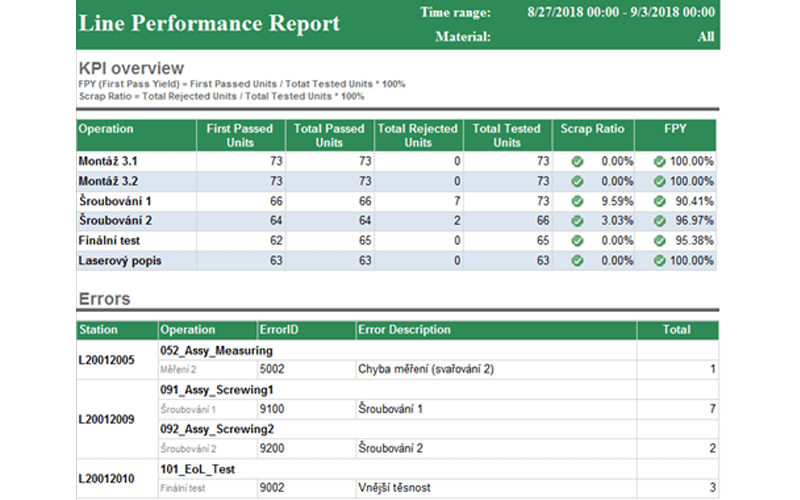Click Scrap Ratio icon in Finální test row

(x=577, y=241)
